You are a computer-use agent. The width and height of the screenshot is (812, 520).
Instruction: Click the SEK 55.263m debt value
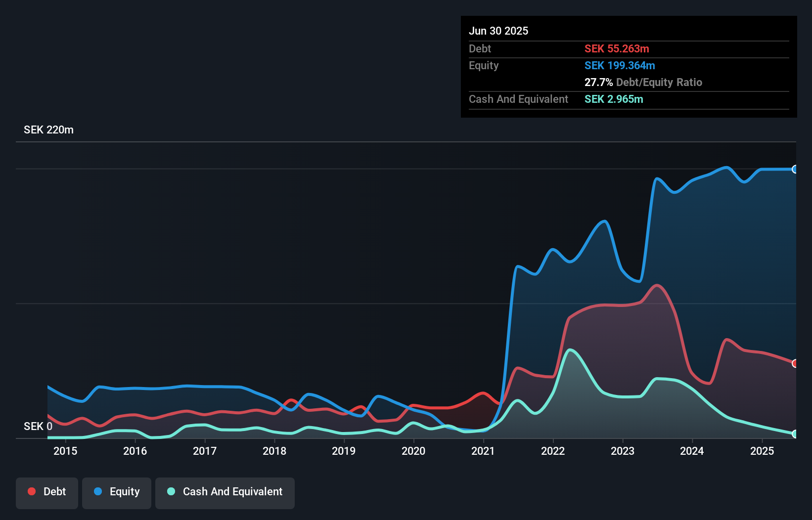tap(617, 48)
